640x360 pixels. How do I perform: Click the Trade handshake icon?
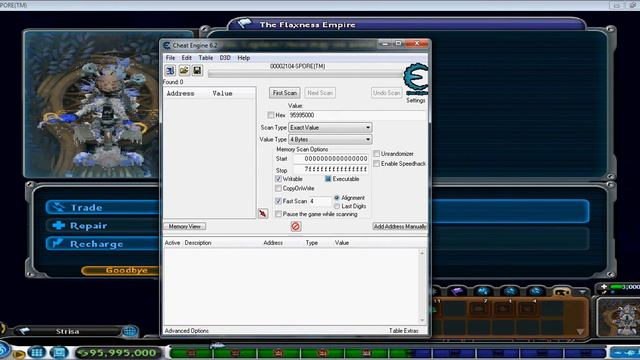(57, 207)
